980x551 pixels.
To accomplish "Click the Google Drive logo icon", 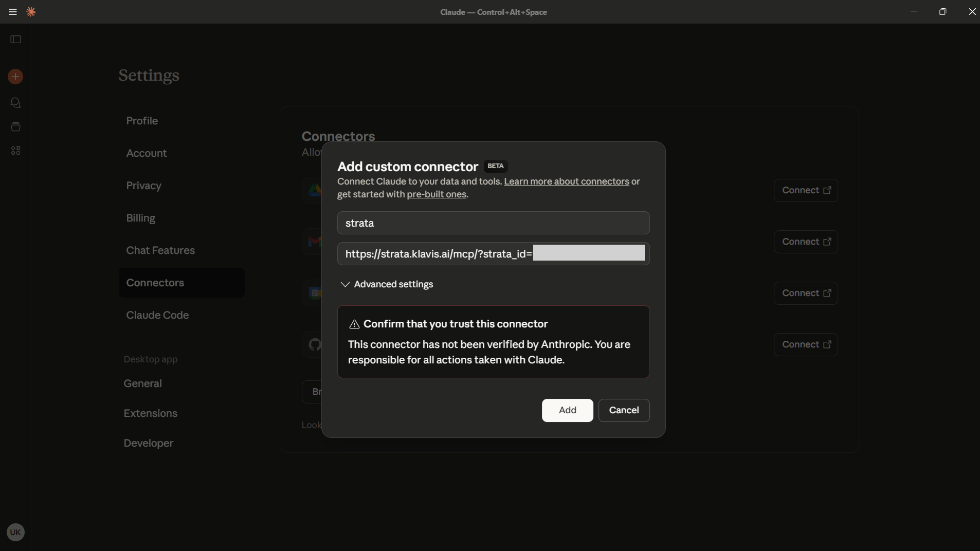I will click(315, 190).
